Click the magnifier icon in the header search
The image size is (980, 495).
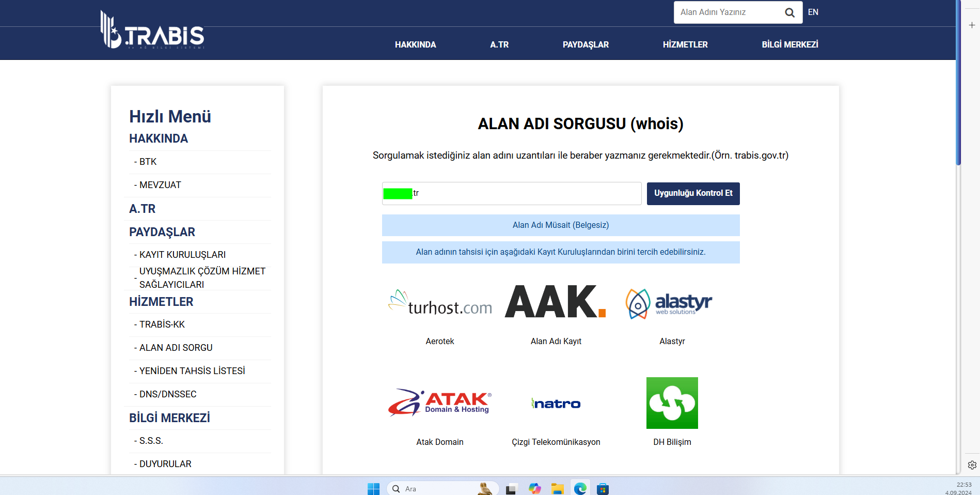789,12
